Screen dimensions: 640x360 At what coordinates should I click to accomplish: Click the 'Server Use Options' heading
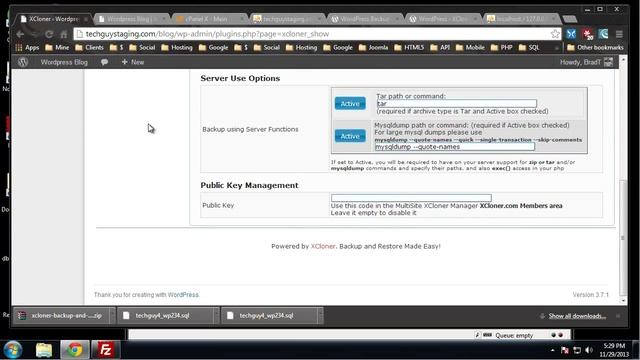[x=240, y=78]
